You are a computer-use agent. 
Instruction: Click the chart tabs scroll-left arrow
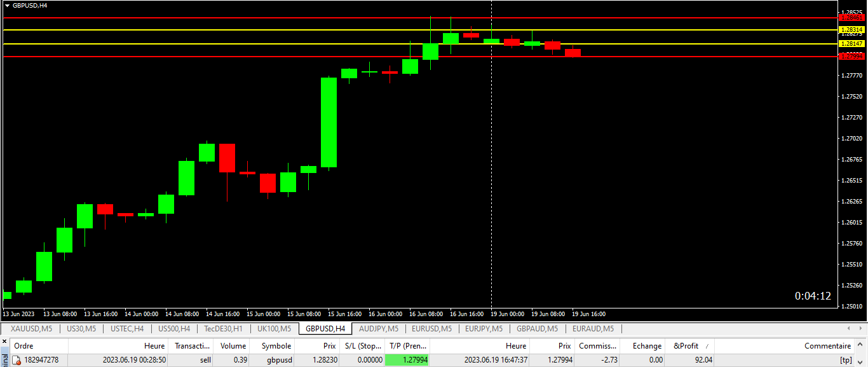coord(850,329)
